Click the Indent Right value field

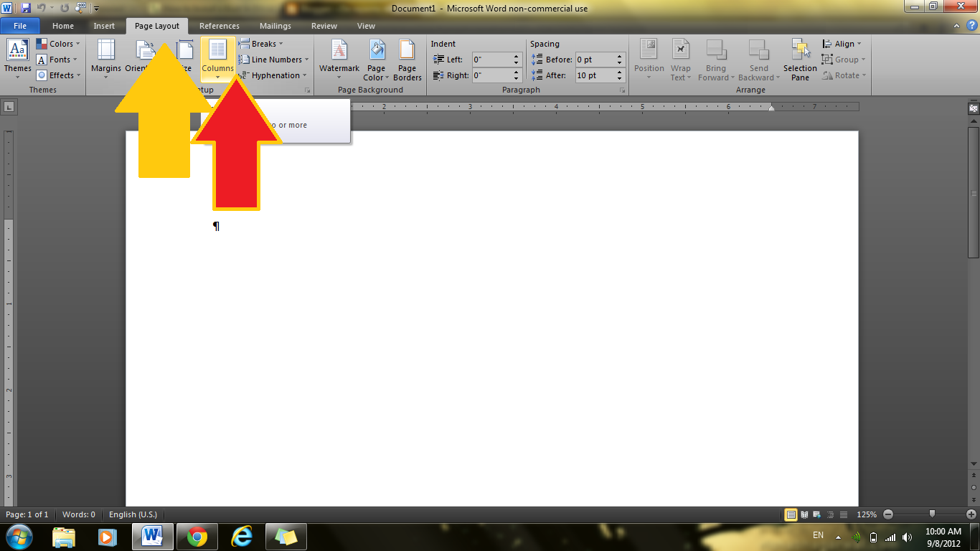491,75
